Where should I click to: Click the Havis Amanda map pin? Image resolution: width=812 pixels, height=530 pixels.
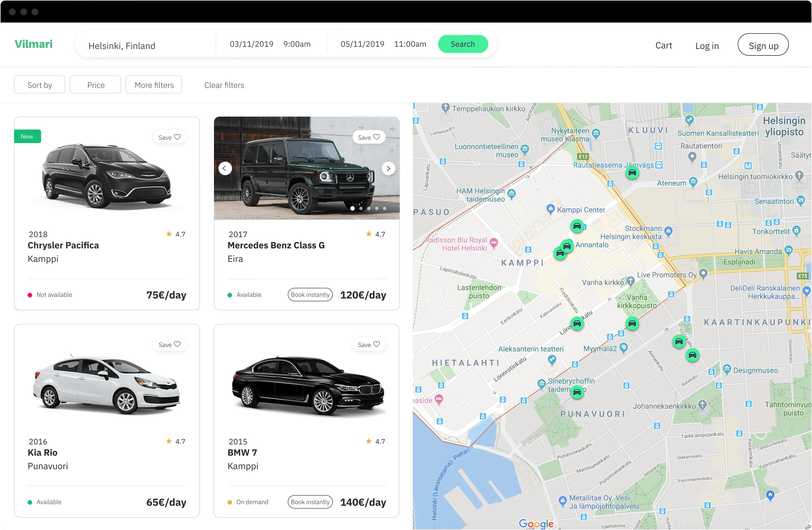coord(788,250)
